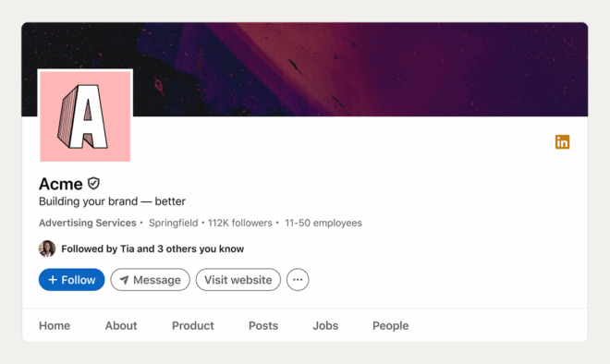Select the Product tab
The image size is (610, 364).
193,325
